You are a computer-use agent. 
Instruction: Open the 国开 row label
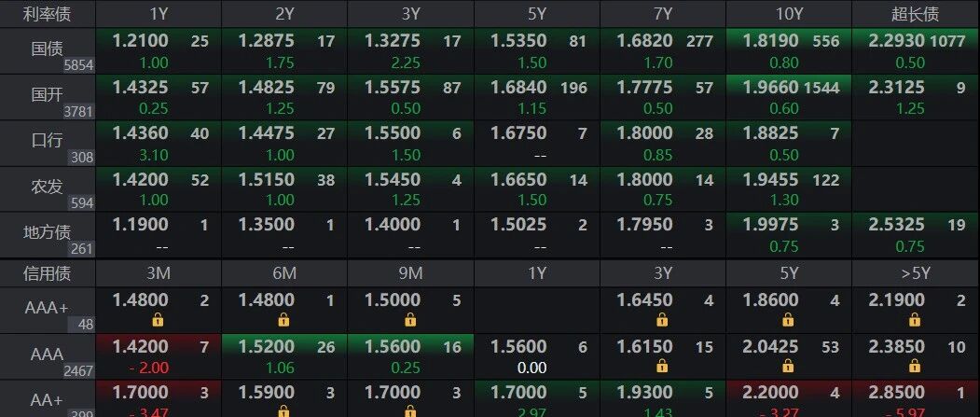[47, 94]
